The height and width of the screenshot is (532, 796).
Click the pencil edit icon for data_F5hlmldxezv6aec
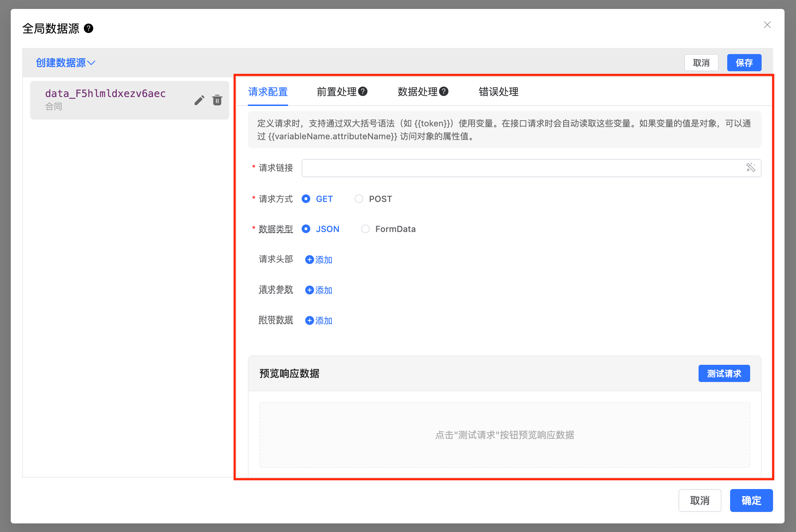point(199,100)
